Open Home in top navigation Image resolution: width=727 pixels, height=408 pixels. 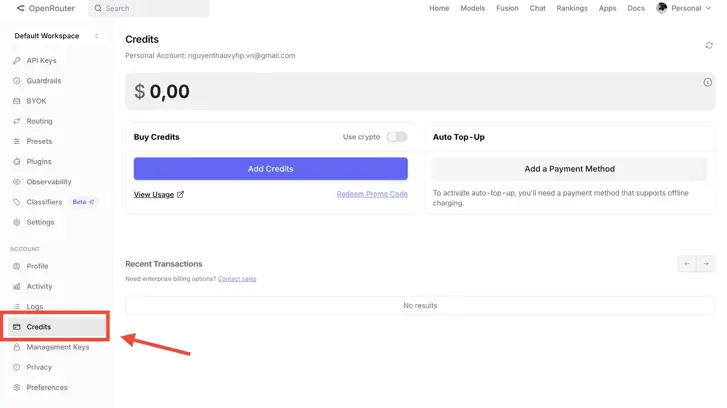point(439,8)
